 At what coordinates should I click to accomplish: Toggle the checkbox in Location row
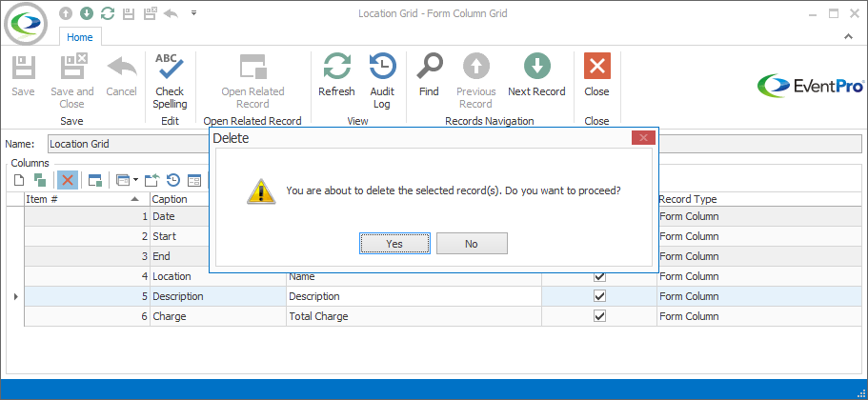(x=599, y=276)
